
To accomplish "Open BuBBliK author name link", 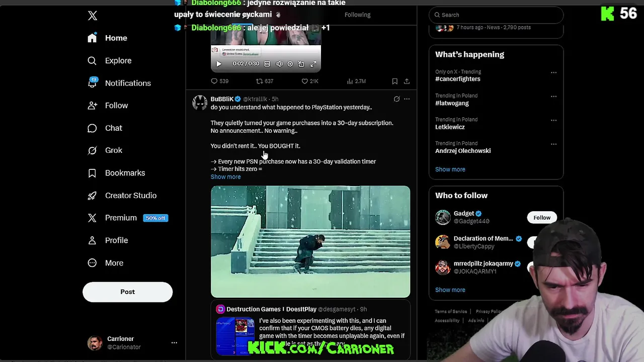I will pos(222,99).
